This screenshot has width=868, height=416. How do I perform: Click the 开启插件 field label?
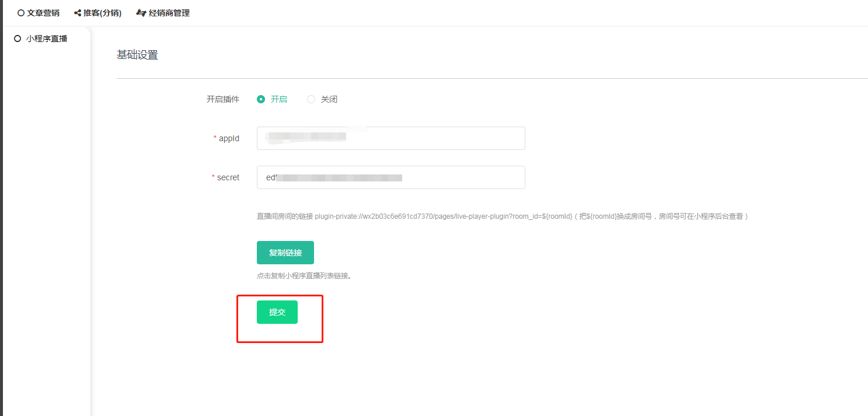(x=223, y=99)
